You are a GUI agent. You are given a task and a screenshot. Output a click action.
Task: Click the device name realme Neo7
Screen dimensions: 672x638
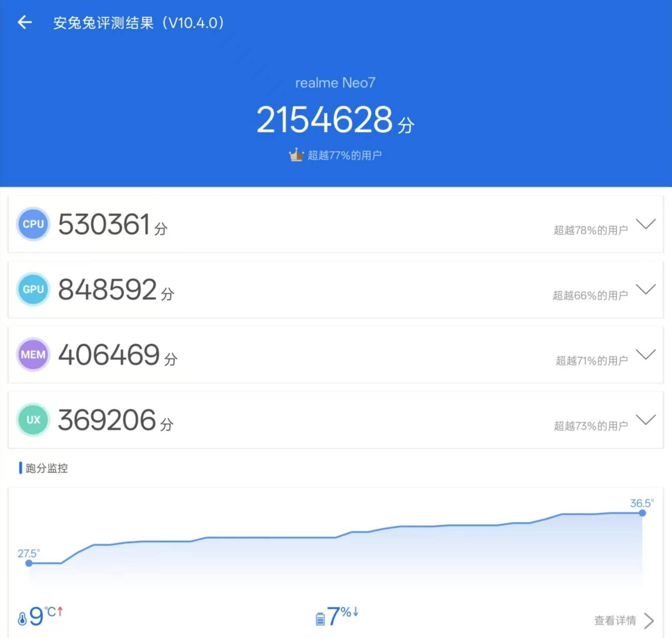click(x=336, y=83)
